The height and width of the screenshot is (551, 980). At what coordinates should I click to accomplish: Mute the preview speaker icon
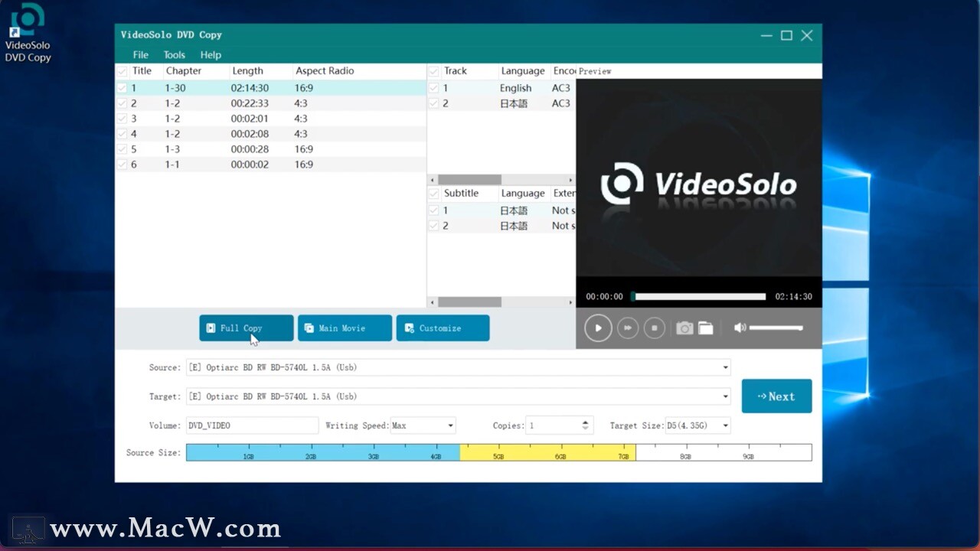click(740, 328)
